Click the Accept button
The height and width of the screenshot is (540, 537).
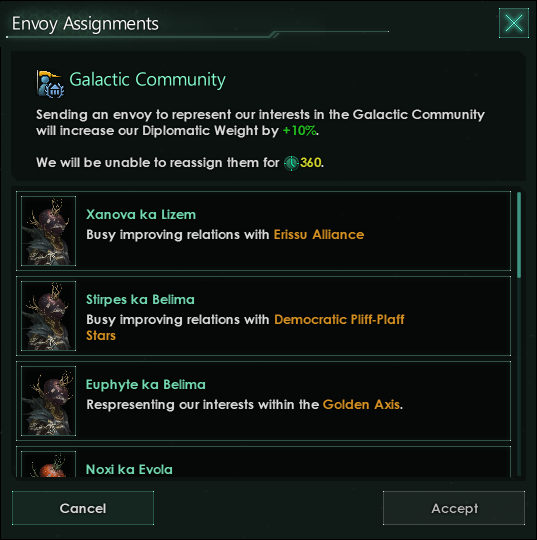pyautogui.click(x=454, y=508)
